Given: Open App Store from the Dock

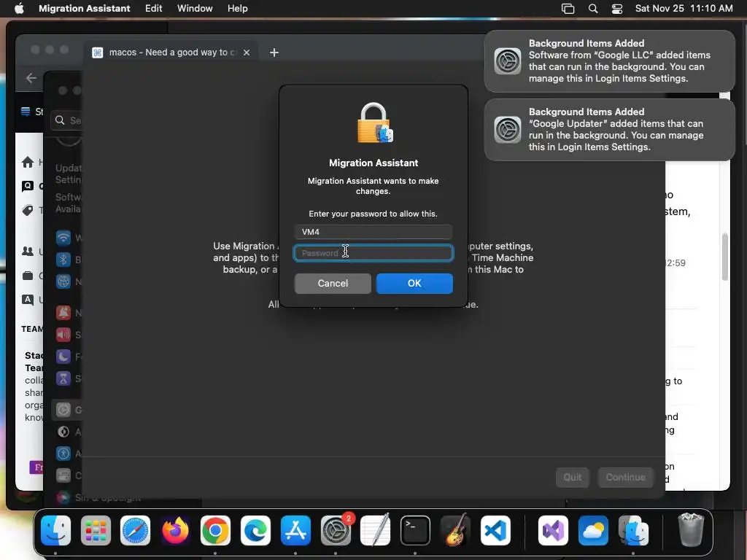Looking at the screenshot, I should click(x=295, y=531).
